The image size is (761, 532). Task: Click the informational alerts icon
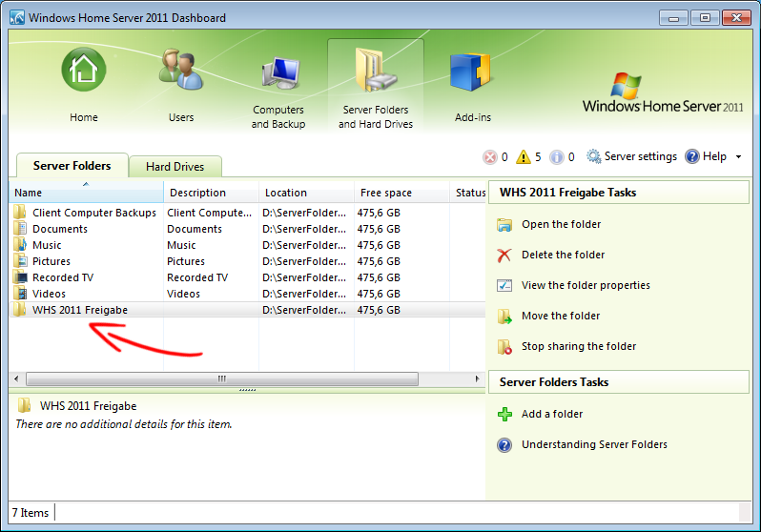(556, 156)
